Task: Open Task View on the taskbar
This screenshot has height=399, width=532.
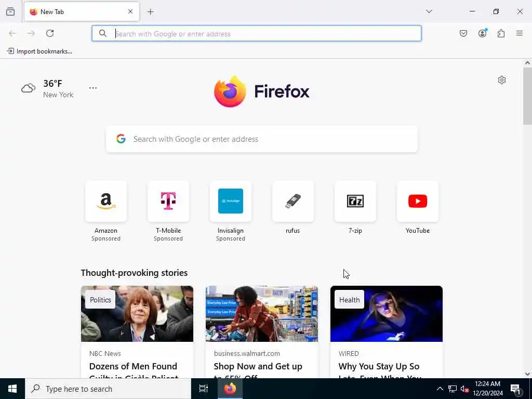Action: 204,389
